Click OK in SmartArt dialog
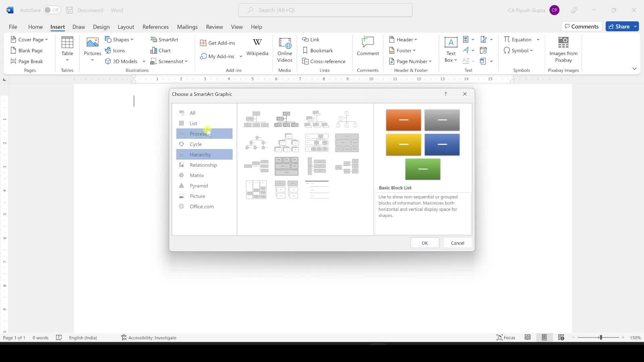This screenshot has height=362, width=644. [x=425, y=243]
